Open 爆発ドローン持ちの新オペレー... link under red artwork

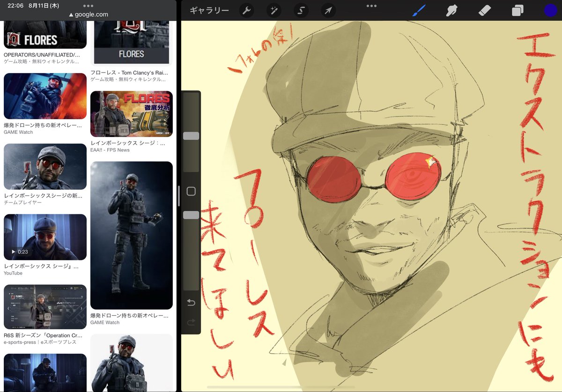coord(43,125)
